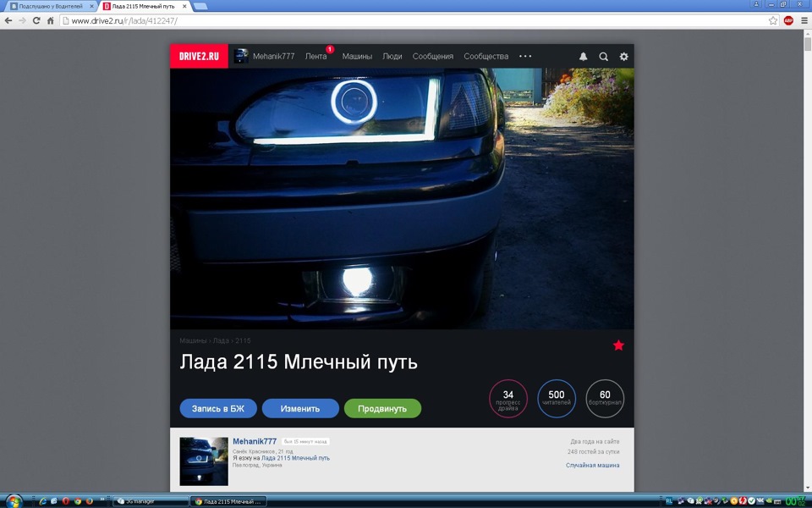Open the Drive2 settings gear
The width and height of the screenshot is (812, 508).
tap(624, 57)
